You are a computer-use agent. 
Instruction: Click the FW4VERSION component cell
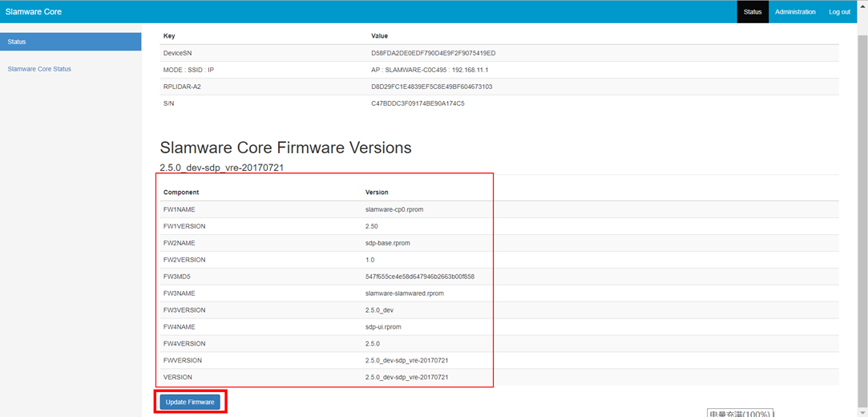184,343
